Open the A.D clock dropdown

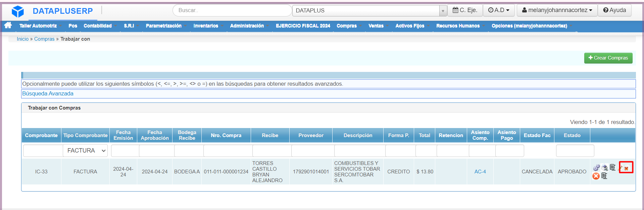(x=499, y=10)
